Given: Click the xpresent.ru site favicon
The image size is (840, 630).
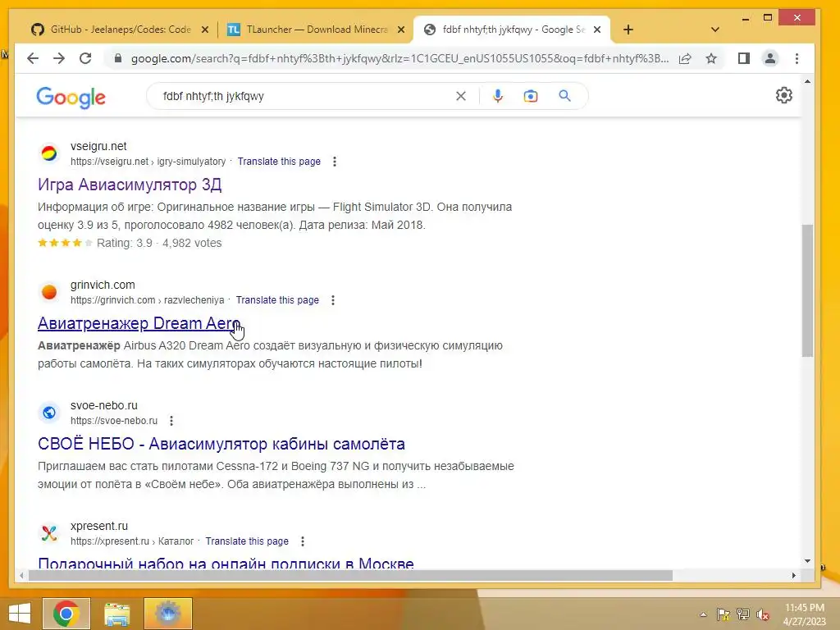Looking at the screenshot, I should point(49,533).
